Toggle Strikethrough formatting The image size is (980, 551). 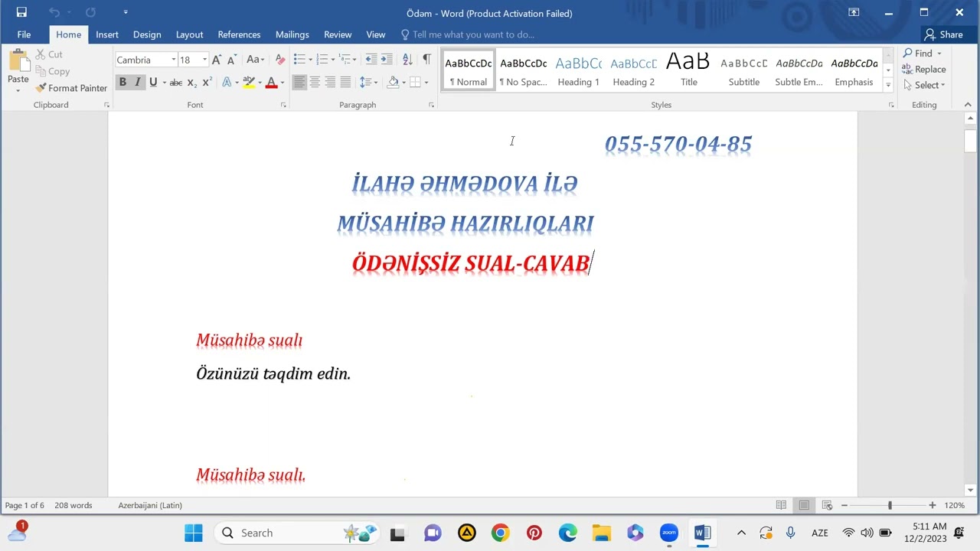tap(175, 83)
